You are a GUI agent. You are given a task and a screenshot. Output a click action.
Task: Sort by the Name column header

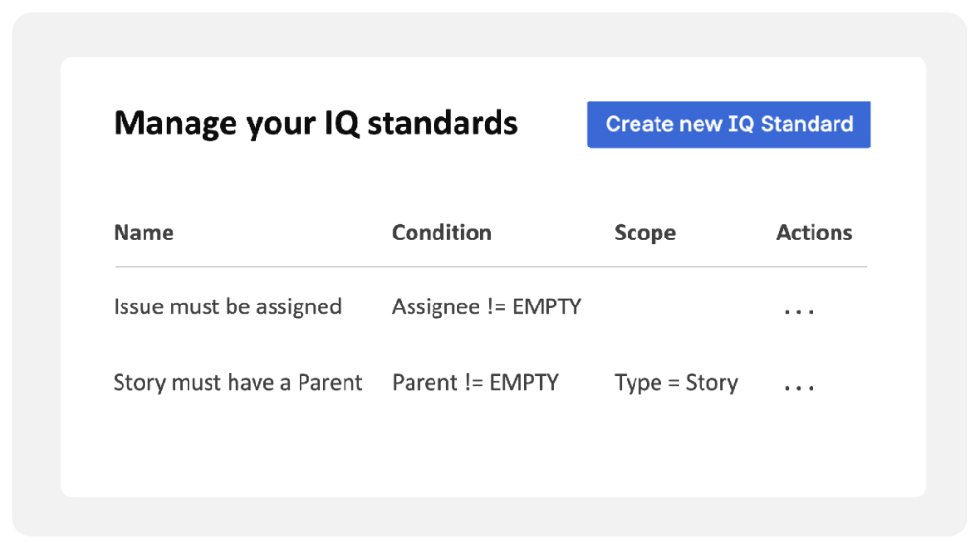(x=144, y=233)
